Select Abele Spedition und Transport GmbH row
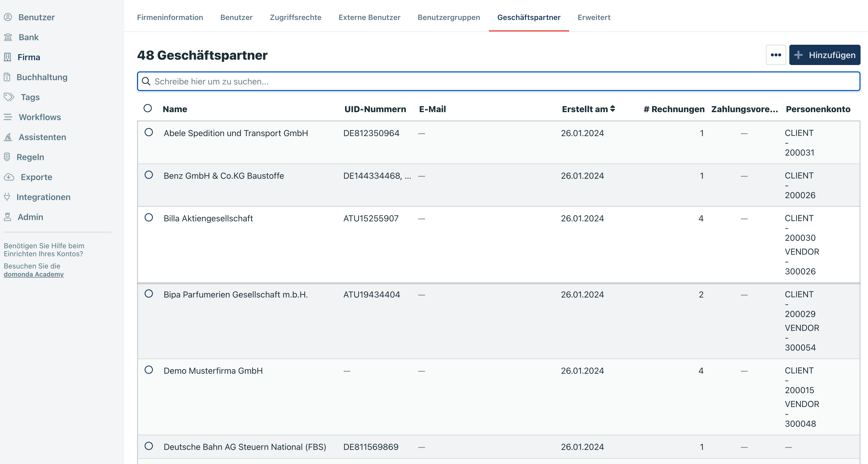Image resolution: width=868 pixels, height=464 pixels. tap(148, 132)
